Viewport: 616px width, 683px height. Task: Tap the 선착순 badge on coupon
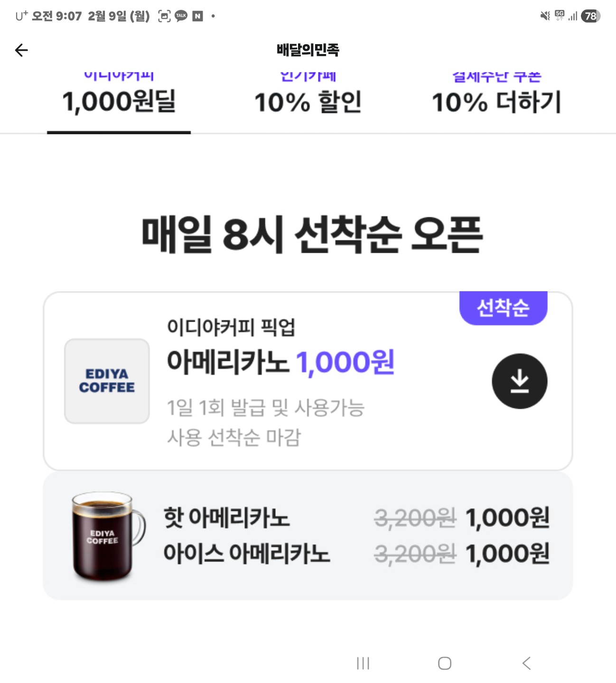pyautogui.click(x=503, y=308)
